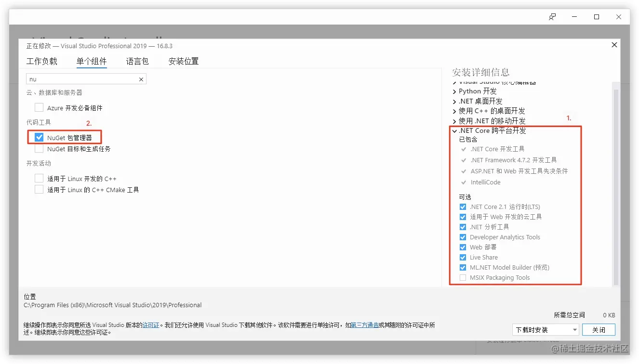The height and width of the screenshot is (364, 639).
Task: Click ASP.NET 和 Web 开发工具先决条件 item
Action: tap(519, 171)
